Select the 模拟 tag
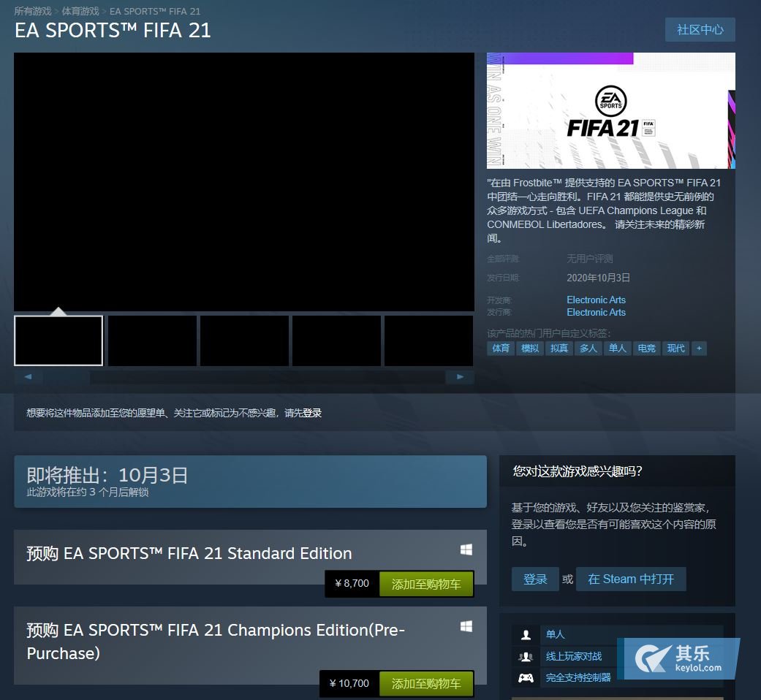Image resolution: width=761 pixels, height=700 pixels. 529,349
